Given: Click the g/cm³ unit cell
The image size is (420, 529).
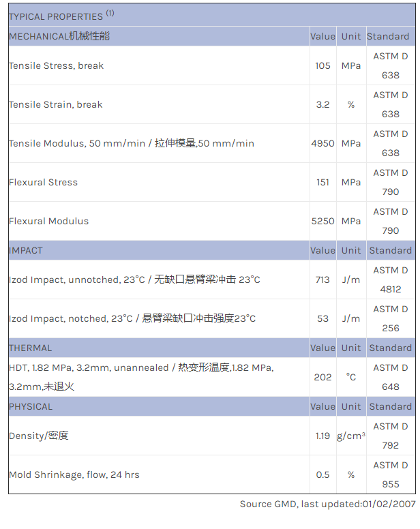Looking at the screenshot, I should click(x=351, y=436).
